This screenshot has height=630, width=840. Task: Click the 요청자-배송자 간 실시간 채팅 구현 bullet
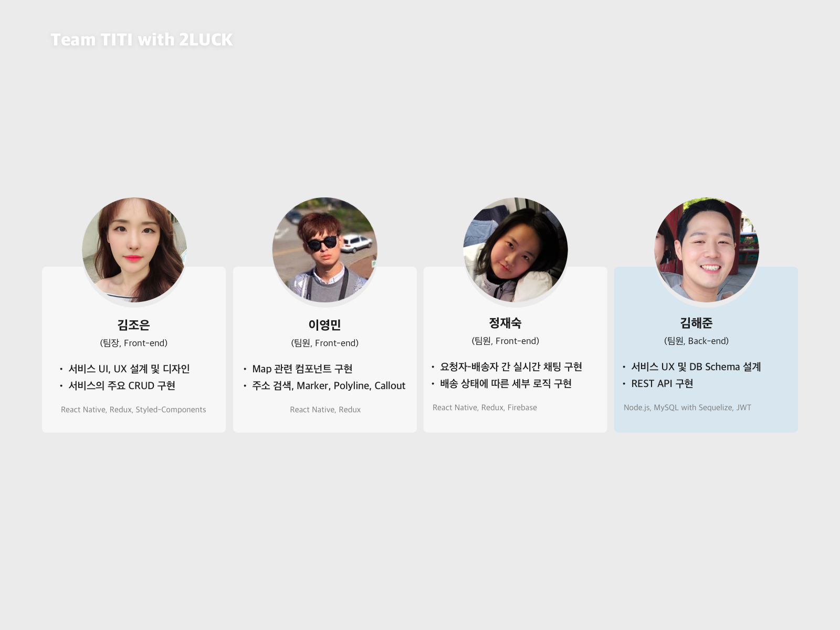pyautogui.click(x=511, y=367)
